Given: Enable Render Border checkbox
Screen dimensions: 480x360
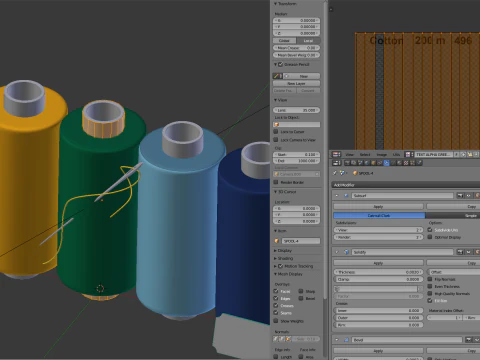Looking at the screenshot, I should 276,182.
